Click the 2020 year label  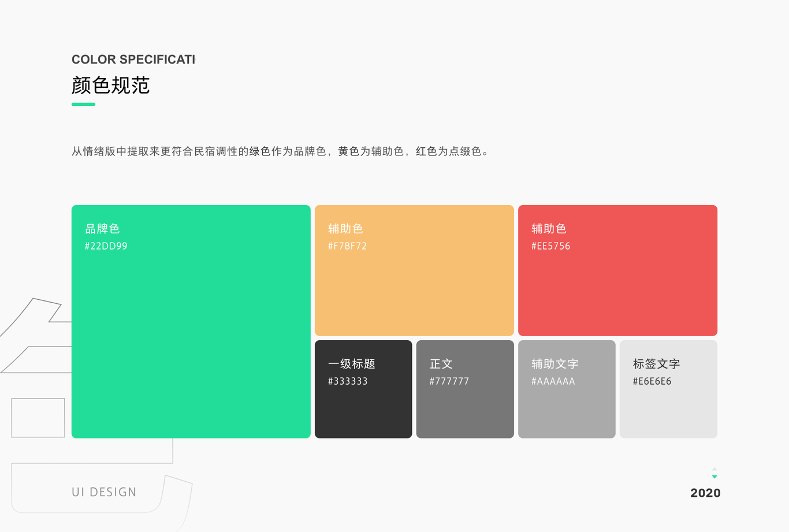(x=705, y=493)
